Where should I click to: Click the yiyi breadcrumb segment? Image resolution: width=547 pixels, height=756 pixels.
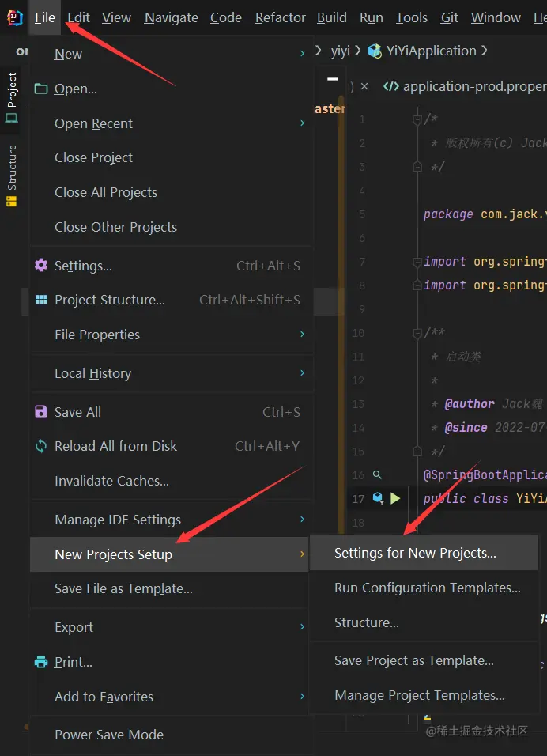pos(340,51)
